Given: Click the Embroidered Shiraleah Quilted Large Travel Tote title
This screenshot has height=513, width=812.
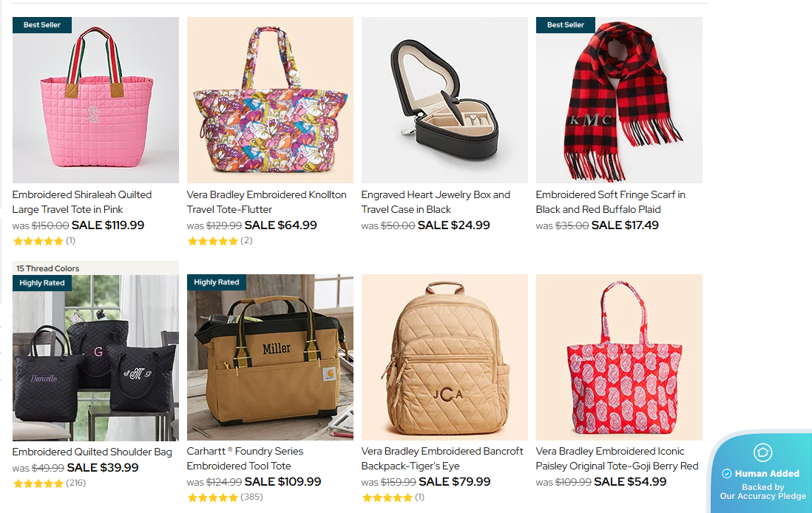Looking at the screenshot, I should click(x=82, y=202).
